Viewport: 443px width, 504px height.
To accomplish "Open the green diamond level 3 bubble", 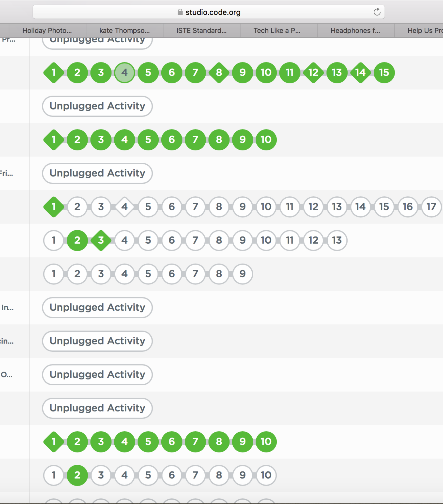I will click(101, 240).
